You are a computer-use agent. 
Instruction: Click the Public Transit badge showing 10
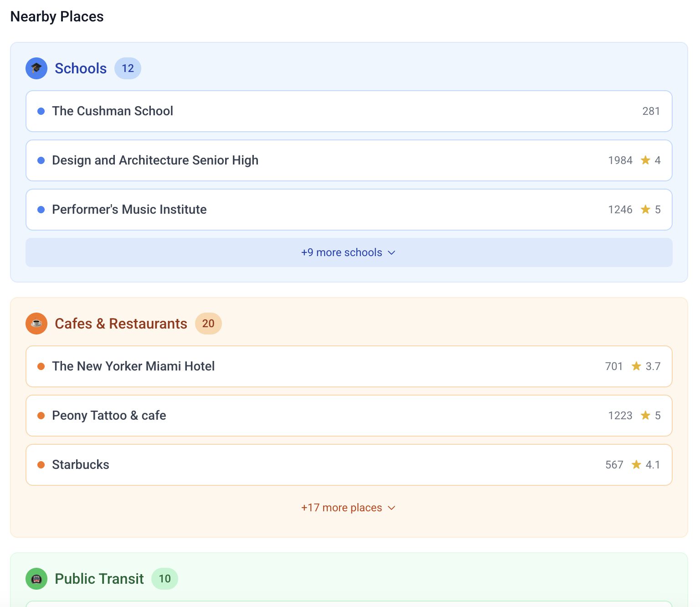[165, 578]
